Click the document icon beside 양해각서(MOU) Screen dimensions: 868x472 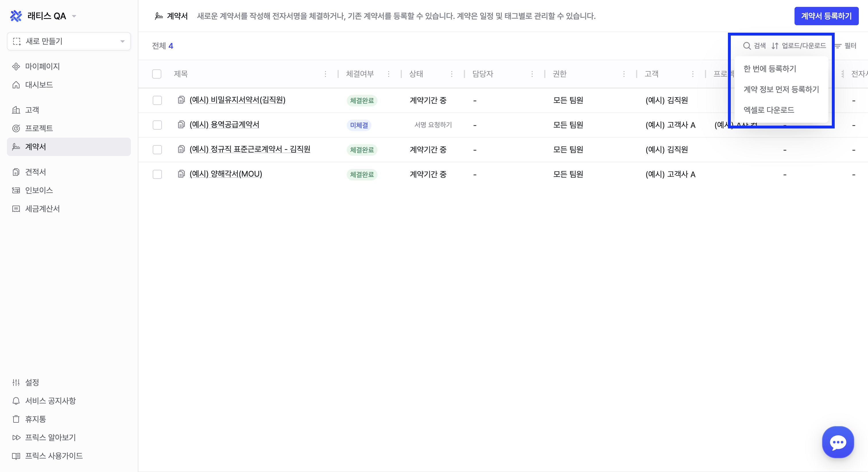(181, 174)
